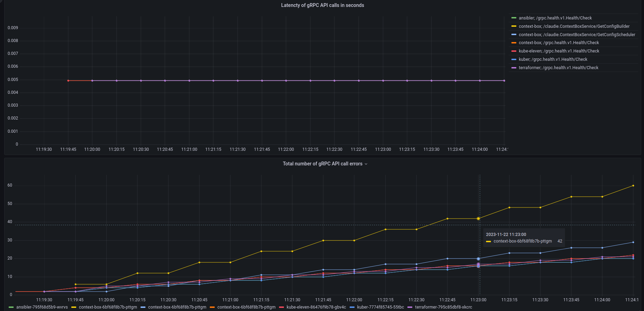Click the light blue swatch for GetConfigScheduler series
This screenshot has height=311, width=644.
point(514,35)
